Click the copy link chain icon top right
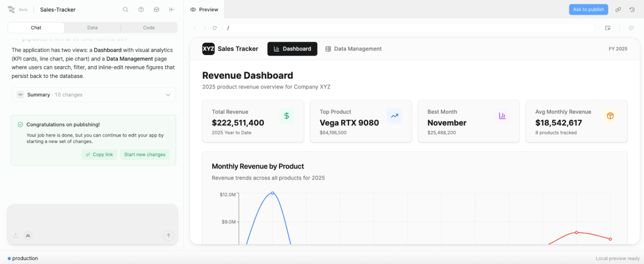The height and width of the screenshot is (264, 644). 618,10
